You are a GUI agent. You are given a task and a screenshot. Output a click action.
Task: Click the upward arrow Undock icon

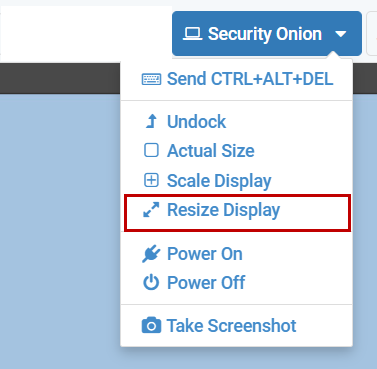coord(152,121)
